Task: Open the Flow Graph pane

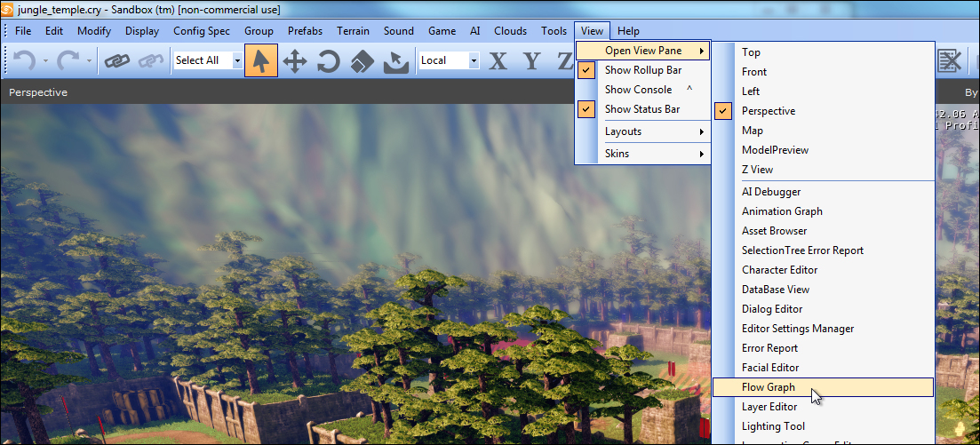Action: (823, 387)
